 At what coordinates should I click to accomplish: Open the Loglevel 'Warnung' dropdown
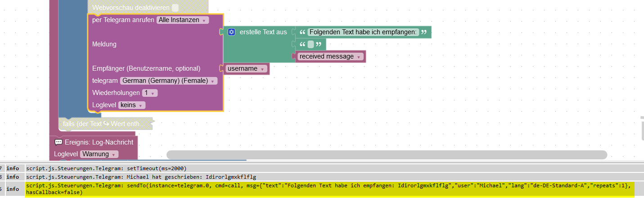tap(99, 154)
